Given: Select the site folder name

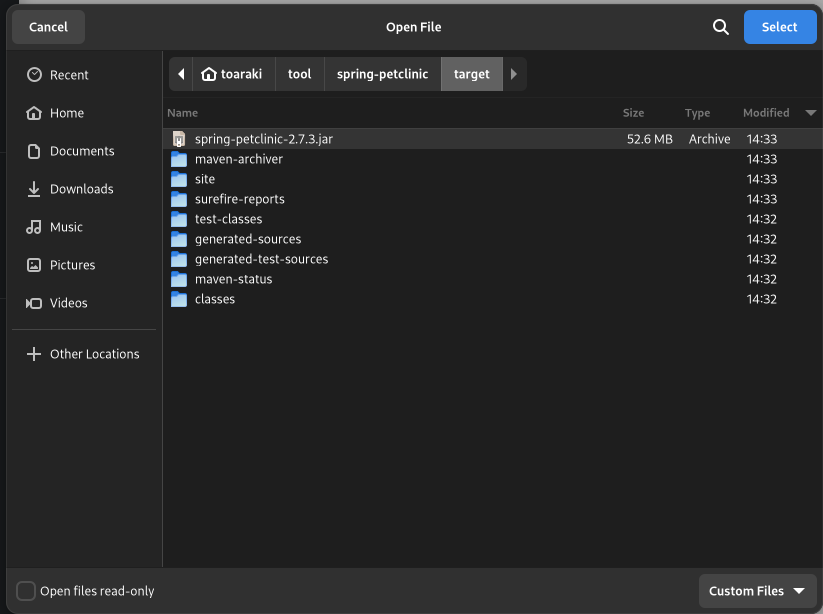Looking at the screenshot, I should click(205, 179).
